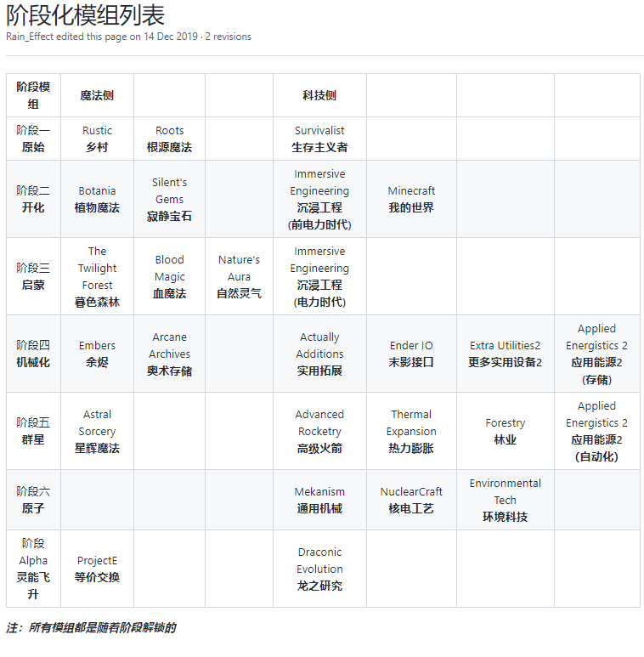
Task: Click the Advanced Rocketry 高级火箭 cell
Action: tap(319, 431)
